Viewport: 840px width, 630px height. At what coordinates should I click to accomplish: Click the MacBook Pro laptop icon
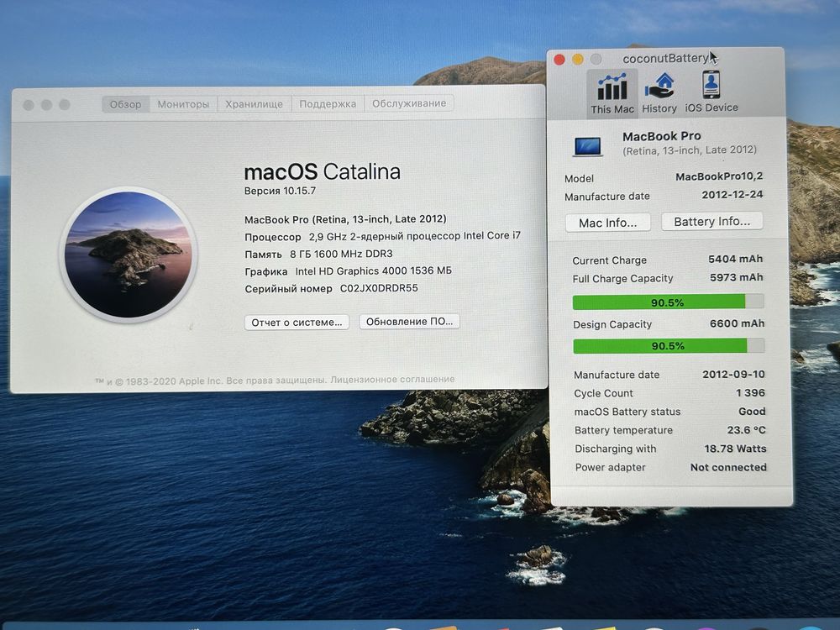[587, 145]
